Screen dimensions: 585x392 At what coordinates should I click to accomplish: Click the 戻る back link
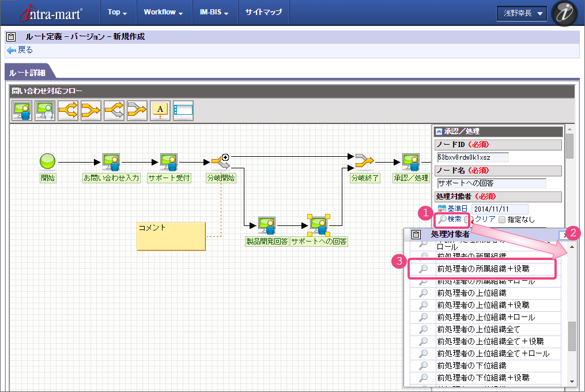[x=25, y=50]
